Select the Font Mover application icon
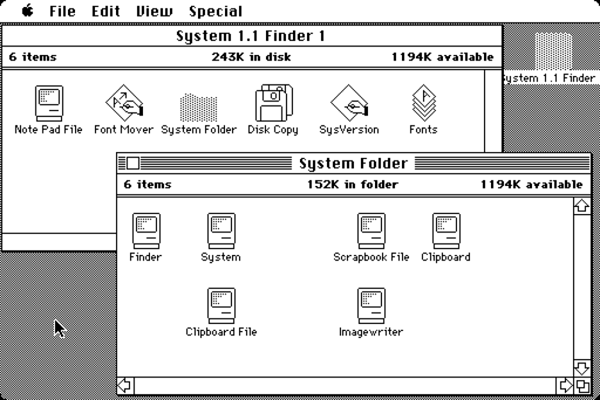The height and width of the screenshot is (400, 600). 124,103
